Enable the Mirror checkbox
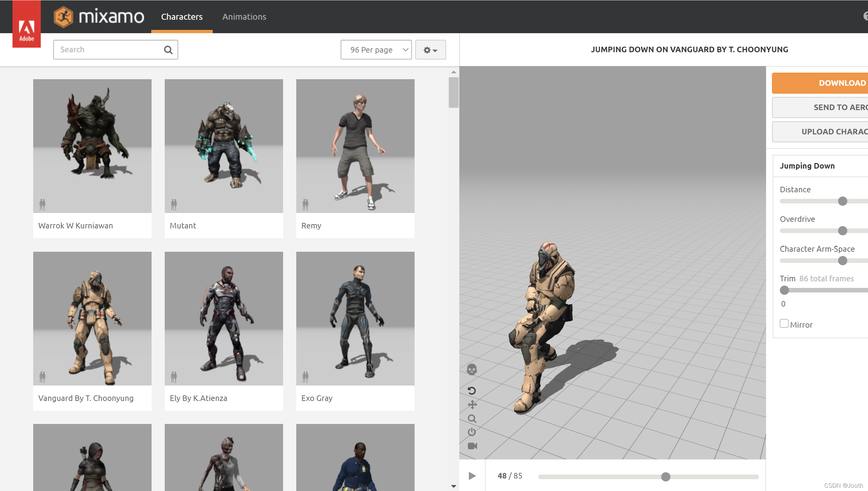 784,323
